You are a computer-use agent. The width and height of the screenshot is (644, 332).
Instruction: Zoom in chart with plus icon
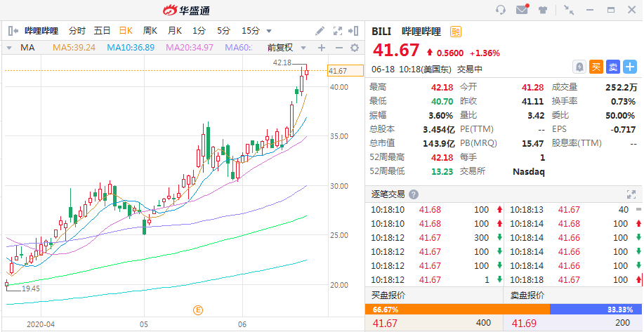point(322,48)
